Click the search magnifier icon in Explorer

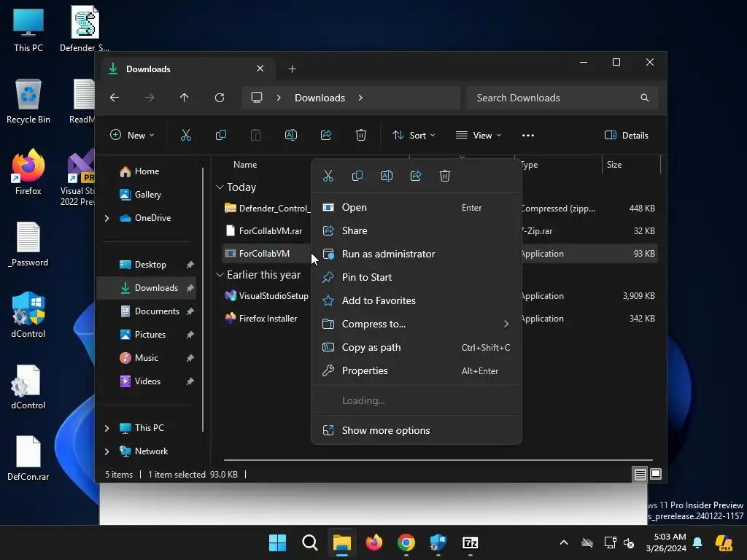pyautogui.click(x=645, y=98)
